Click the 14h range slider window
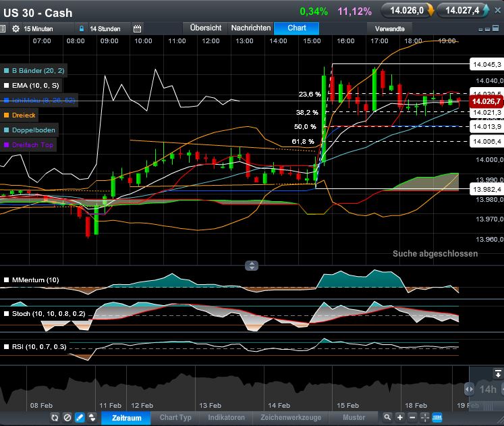This screenshot has height=426, width=504. 486,390
